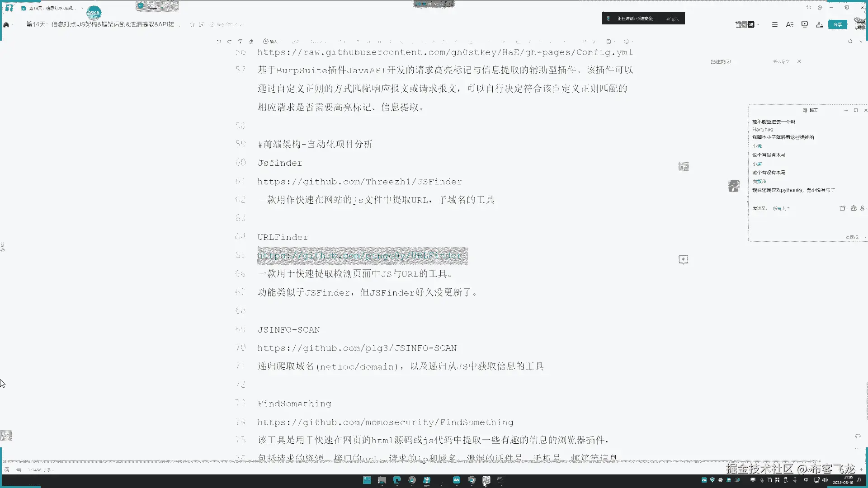Click the undo icon in toolbar
The height and width of the screenshot is (488, 868).
219,42
